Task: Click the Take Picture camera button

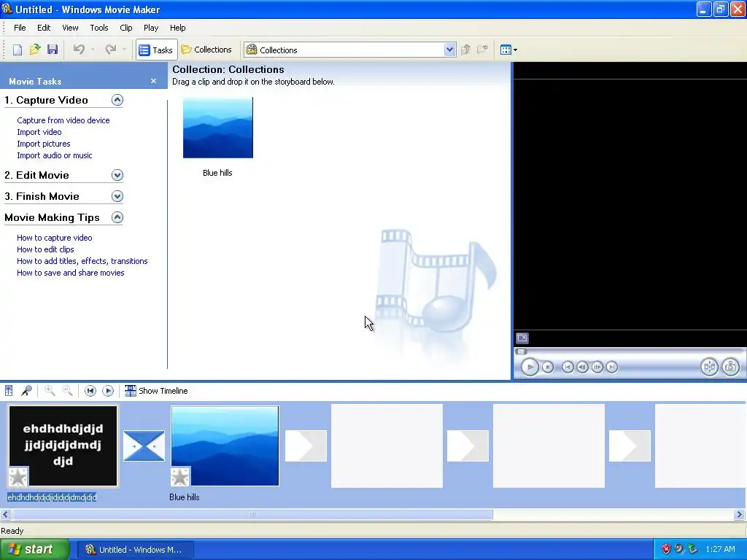Action: click(730, 367)
